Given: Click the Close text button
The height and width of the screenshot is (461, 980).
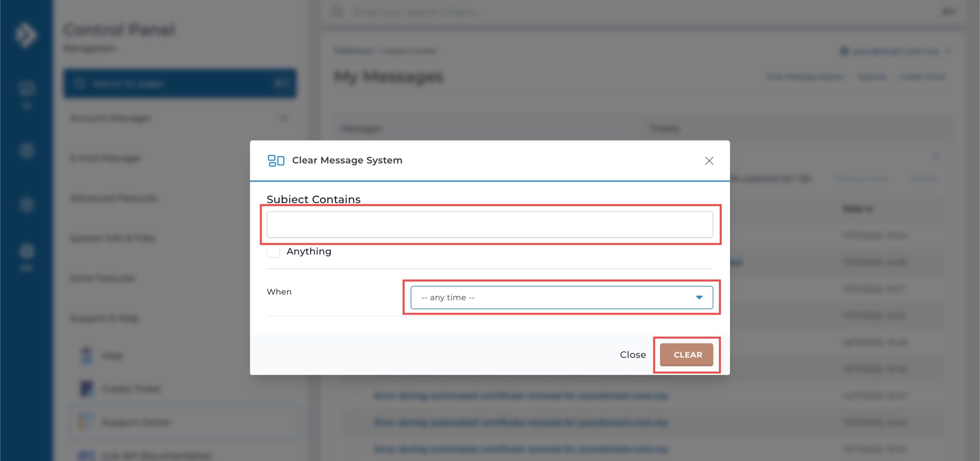Looking at the screenshot, I should (x=633, y=355).
